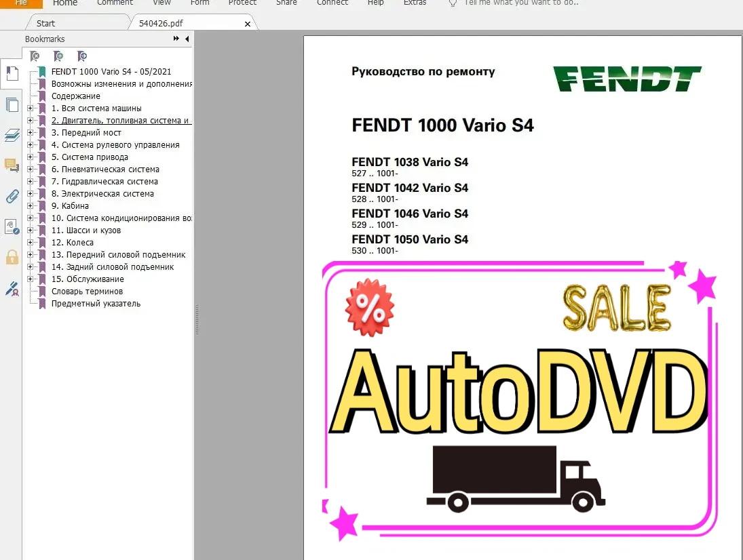Open the Bookmarks panel sidebar icon
Viewport: 743px width, 560px height.
pyautogui.click(x=12, y=73)
